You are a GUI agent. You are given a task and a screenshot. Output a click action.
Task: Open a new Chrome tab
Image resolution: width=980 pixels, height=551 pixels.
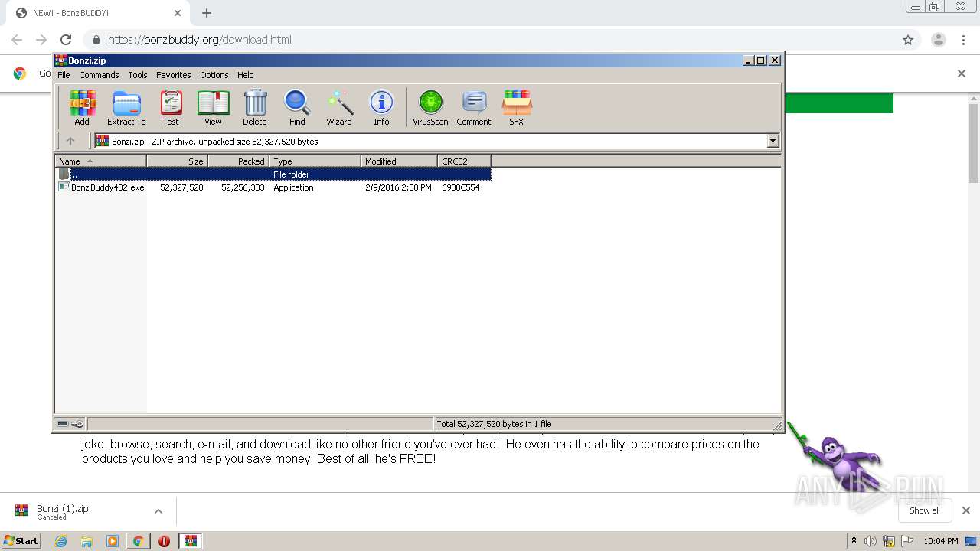coord(207,13)
